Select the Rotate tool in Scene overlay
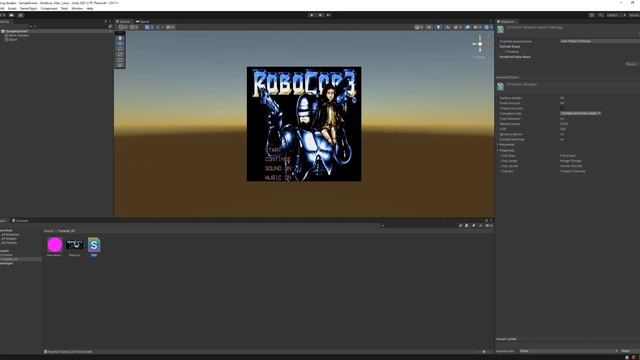The height and width of the screenshot is (360, 640). (x=120, y=49)
